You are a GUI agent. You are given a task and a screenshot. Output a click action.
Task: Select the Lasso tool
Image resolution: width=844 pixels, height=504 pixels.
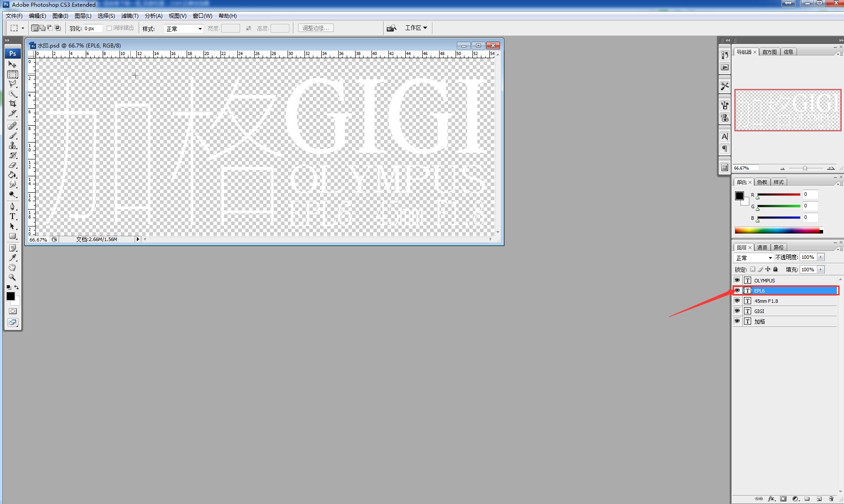tap(12, 84)
